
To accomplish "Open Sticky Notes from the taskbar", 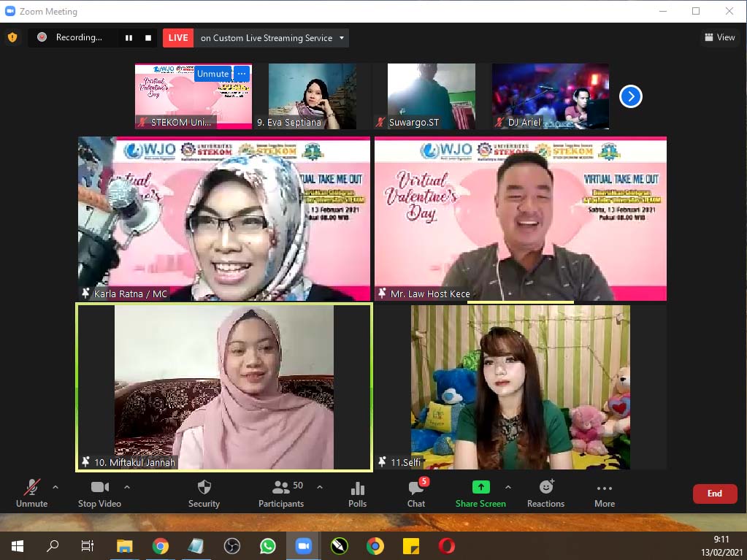I will (410, 545).
